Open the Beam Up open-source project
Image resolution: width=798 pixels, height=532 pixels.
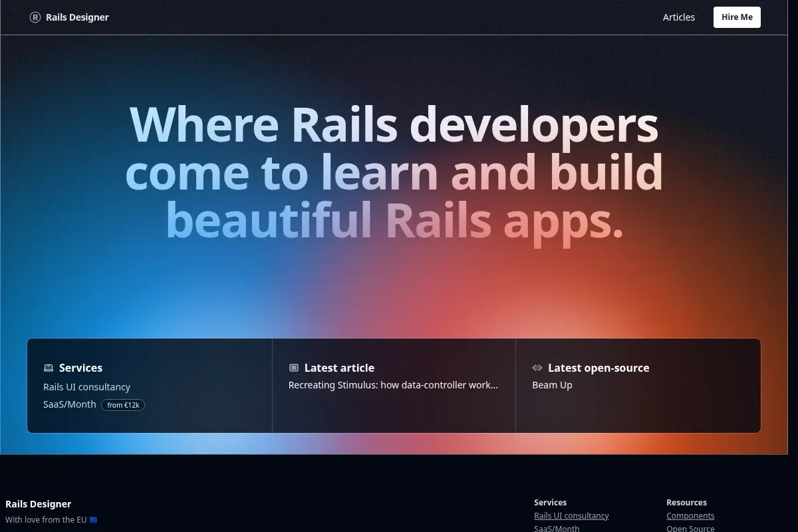point(552,385)
